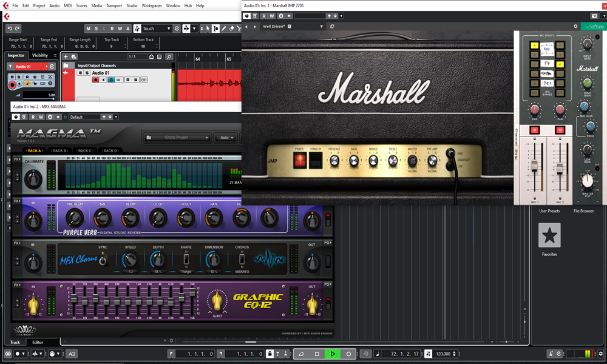This screenshot has width=607, height=364.
Task: Record-enable the Audio 01 track
Action: (95, 79)
